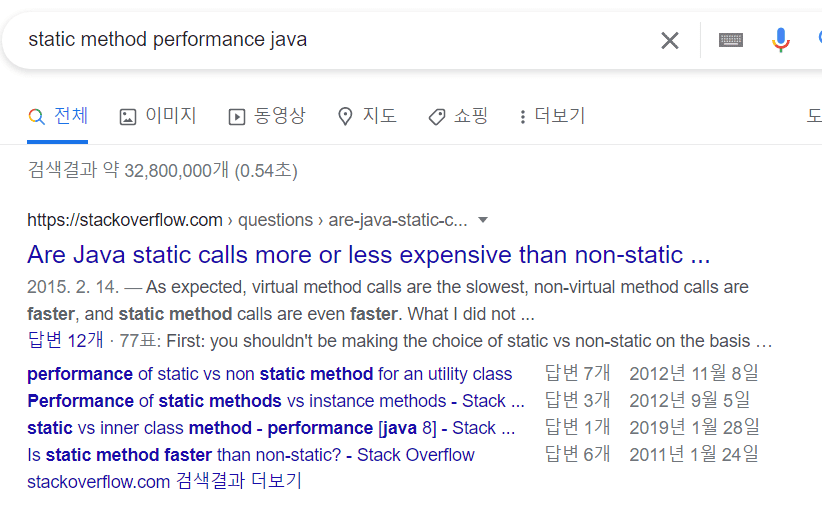
Task: Open 'Is static method faster than non-static?' link
Action: coord(251,455)
